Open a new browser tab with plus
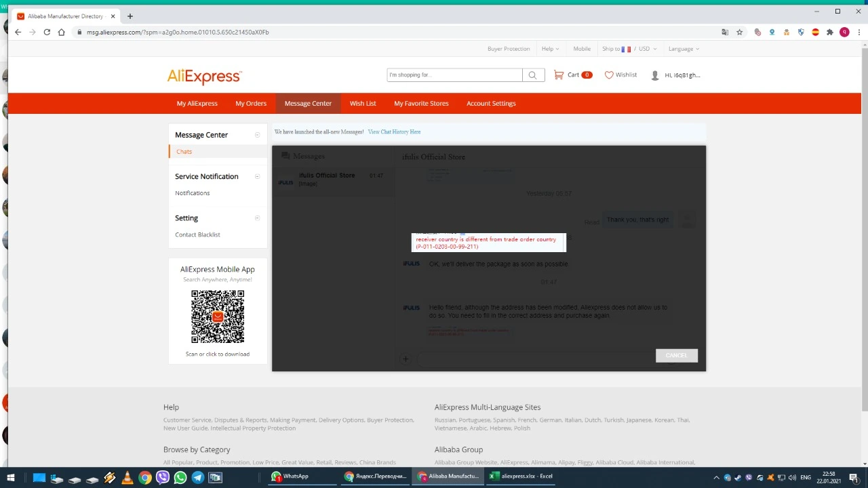Viewport: 868px width, 488px height. pos(130,16)
